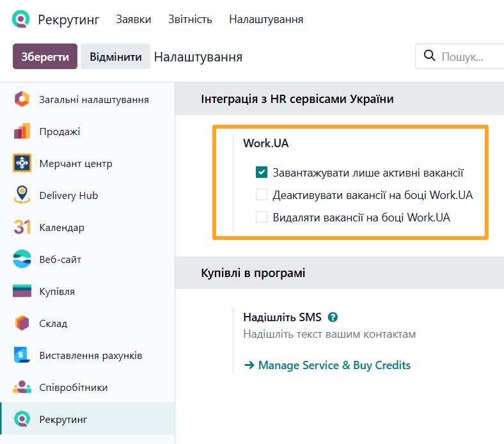The image size is (504, 444).
Task: Open the Delivery Hub pin icon
Action: click(x=22, y=195)
